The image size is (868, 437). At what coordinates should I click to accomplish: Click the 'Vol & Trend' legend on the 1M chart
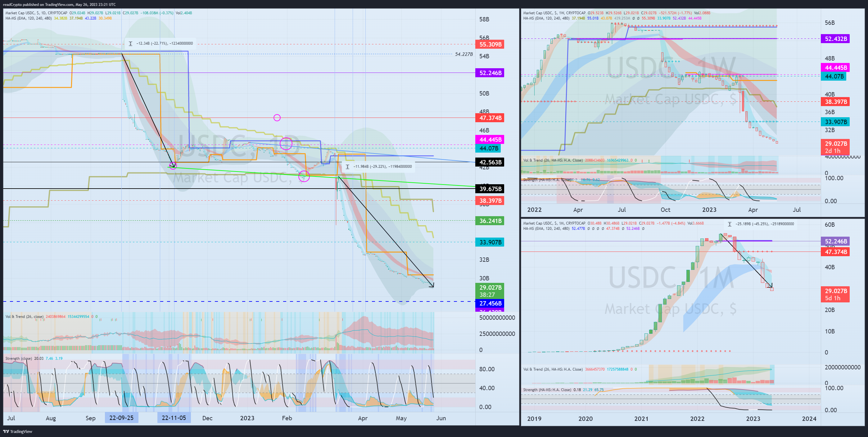553,369
